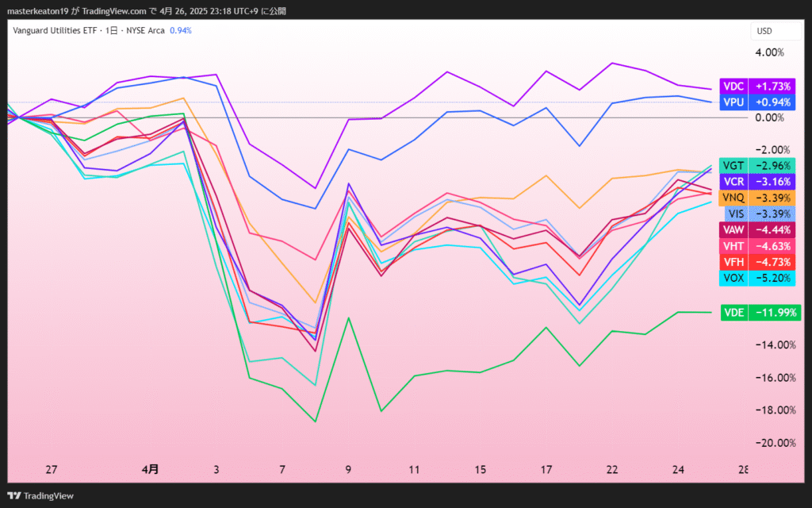Click the VGT -2.96% price label
The width and height of the screenshot is (812, 508).
tap(757, 165)
